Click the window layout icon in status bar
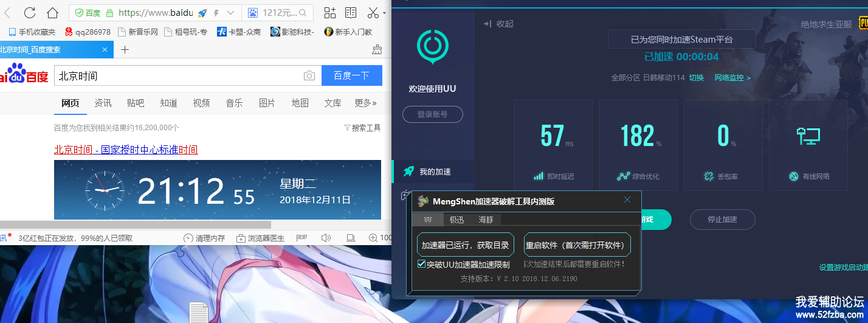868x323 pixels. point(350,238)
